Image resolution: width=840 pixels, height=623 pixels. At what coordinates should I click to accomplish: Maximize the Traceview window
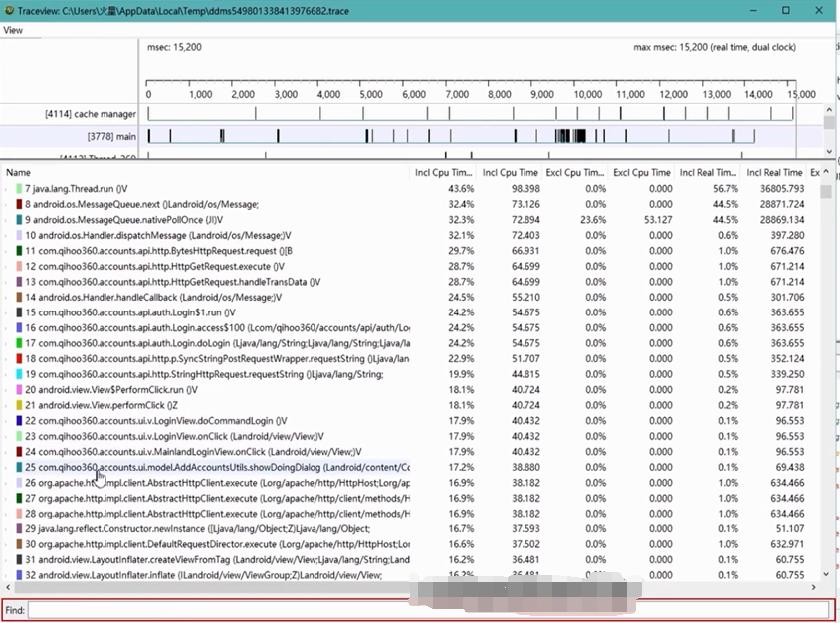[786, 10]
